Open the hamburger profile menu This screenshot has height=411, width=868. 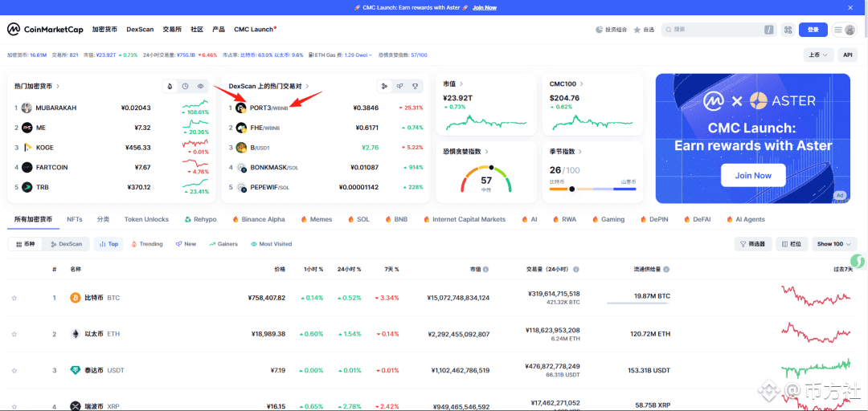point(845,30)
